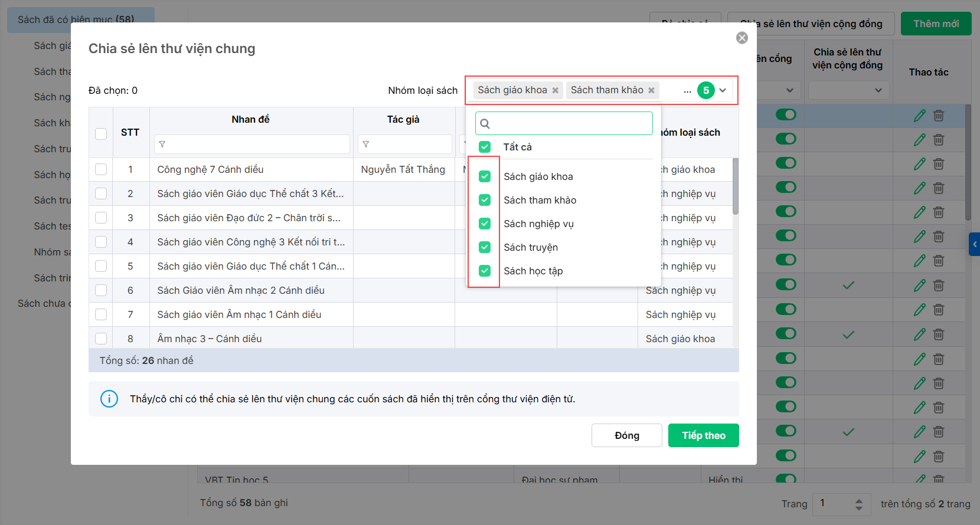980x525 pixels.
Task: Select Sách học tập menu entry
Action: [533, 271]
